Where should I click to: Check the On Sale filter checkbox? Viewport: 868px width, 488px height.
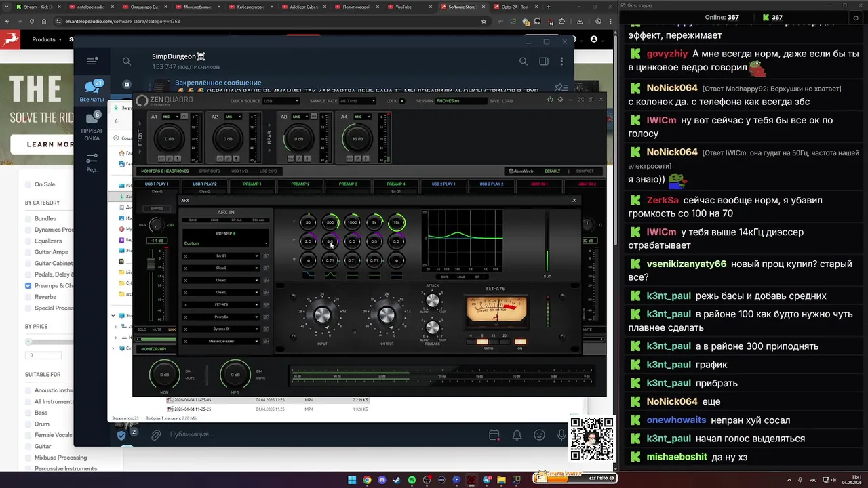coord(28,184)
